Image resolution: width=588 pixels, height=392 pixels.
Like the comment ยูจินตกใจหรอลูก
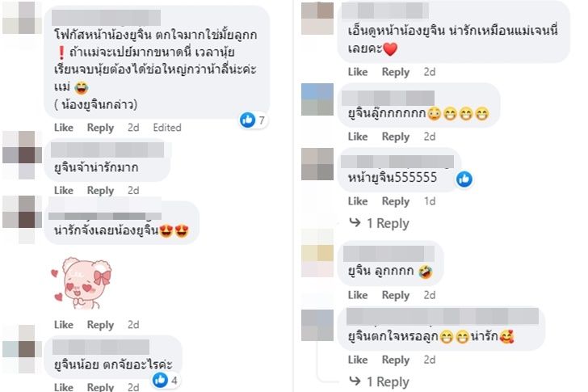tap(358, 360)
